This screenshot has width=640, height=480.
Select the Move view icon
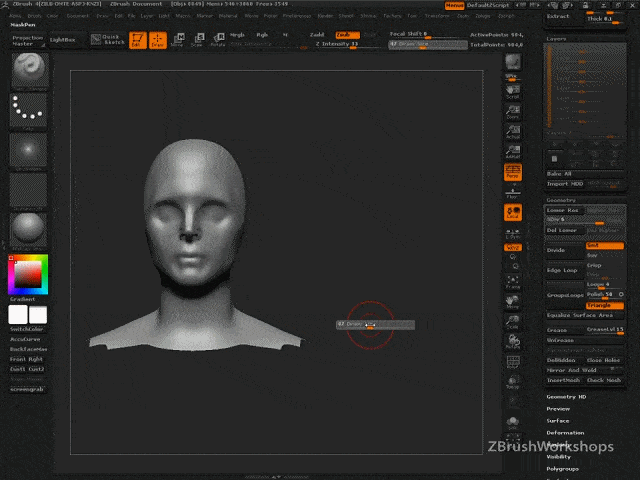pos(512,302)
